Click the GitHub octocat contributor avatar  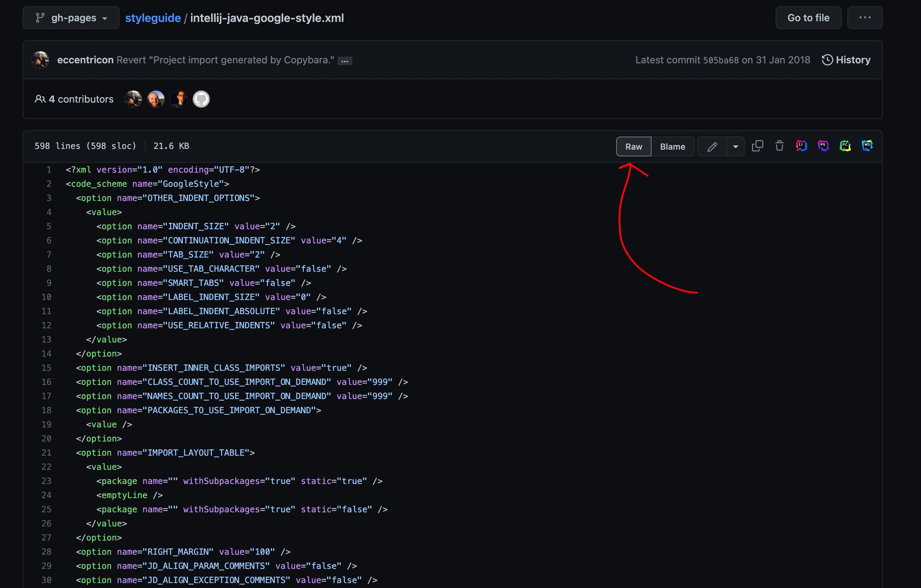[201, 99]
